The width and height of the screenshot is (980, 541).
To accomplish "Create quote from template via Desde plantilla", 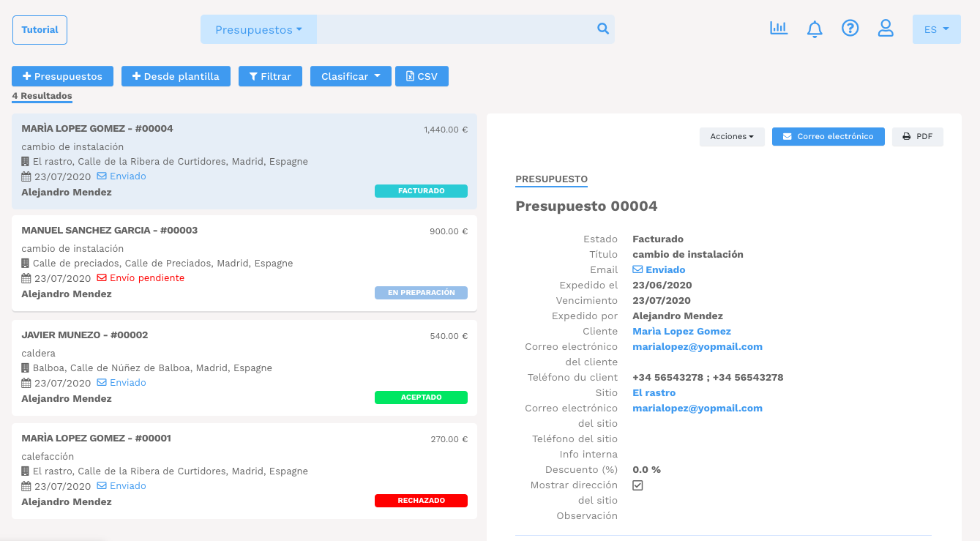I will click(176, 75).
